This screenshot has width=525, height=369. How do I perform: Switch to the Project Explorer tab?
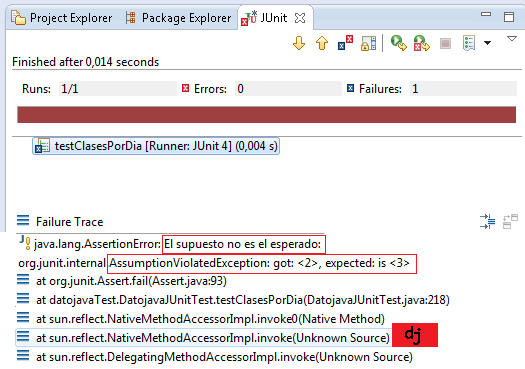coord(62,18)
